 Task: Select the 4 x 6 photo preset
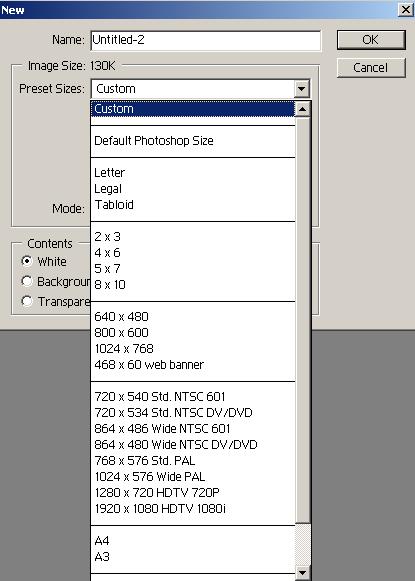(193, 253)
